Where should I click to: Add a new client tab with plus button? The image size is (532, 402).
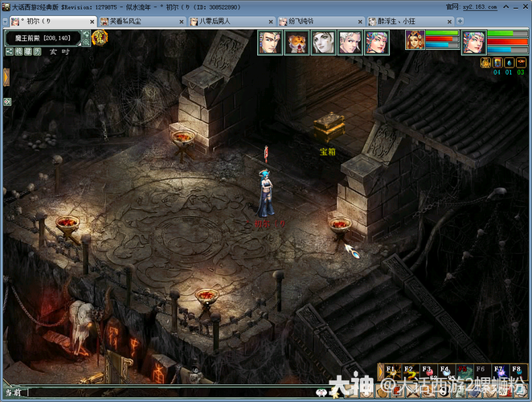pyautogui.click(x=460, y=21)
